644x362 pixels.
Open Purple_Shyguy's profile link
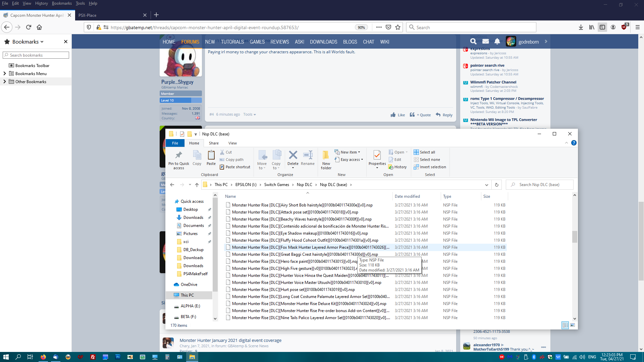click(x=177, y=82)
